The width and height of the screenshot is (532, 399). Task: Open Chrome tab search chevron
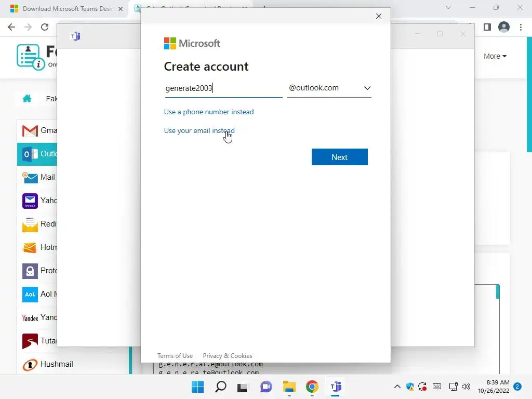click(x=448, y=7)
